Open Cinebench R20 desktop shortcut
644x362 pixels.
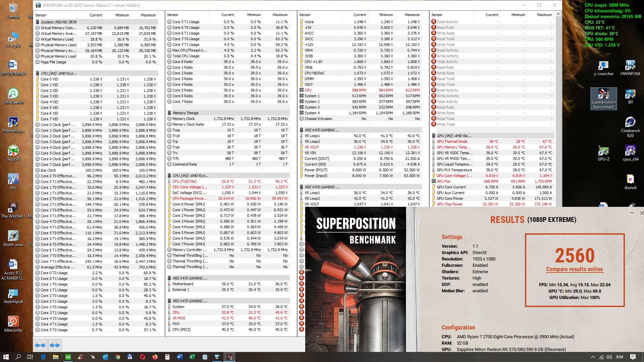pyautogui.click(x=630, y=127)
